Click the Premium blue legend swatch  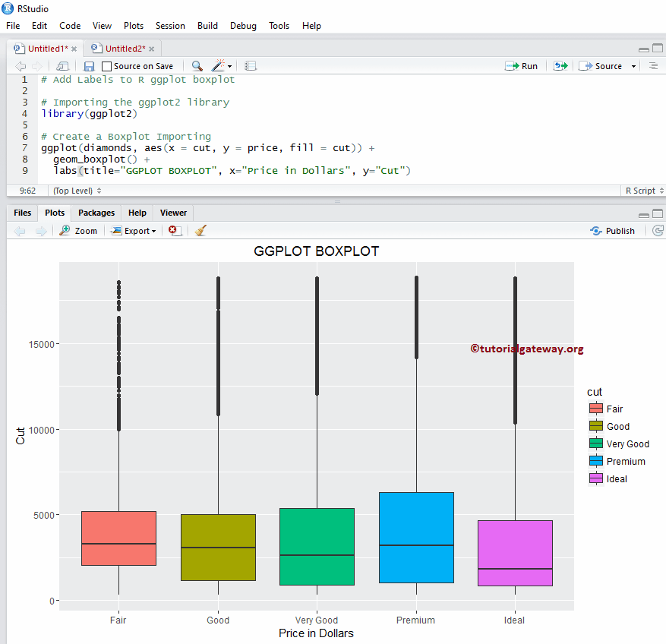596,461
